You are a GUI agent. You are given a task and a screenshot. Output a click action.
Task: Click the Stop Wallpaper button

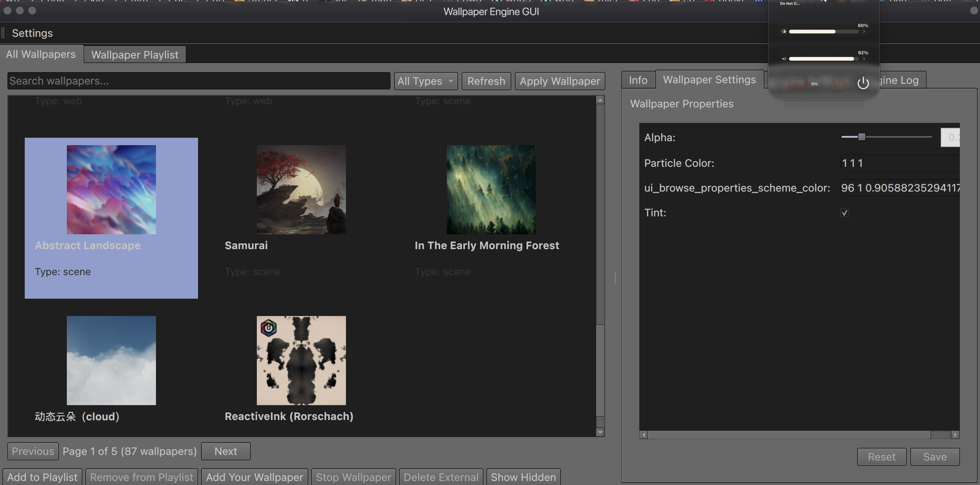point(353,477)
